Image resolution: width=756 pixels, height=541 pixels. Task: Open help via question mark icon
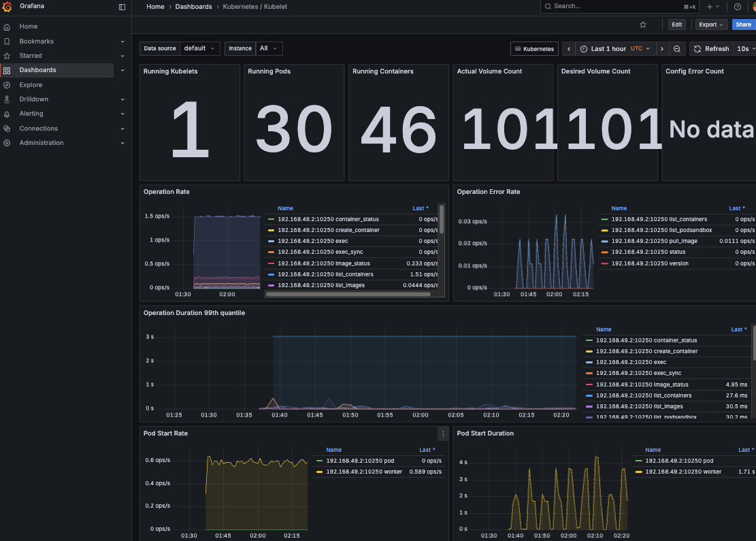point(737,7)
